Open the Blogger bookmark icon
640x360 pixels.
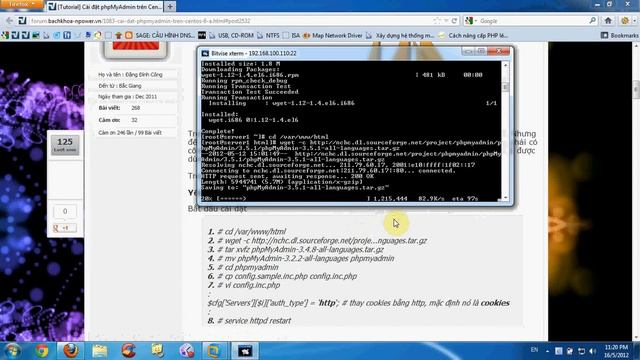click(129, 36)
